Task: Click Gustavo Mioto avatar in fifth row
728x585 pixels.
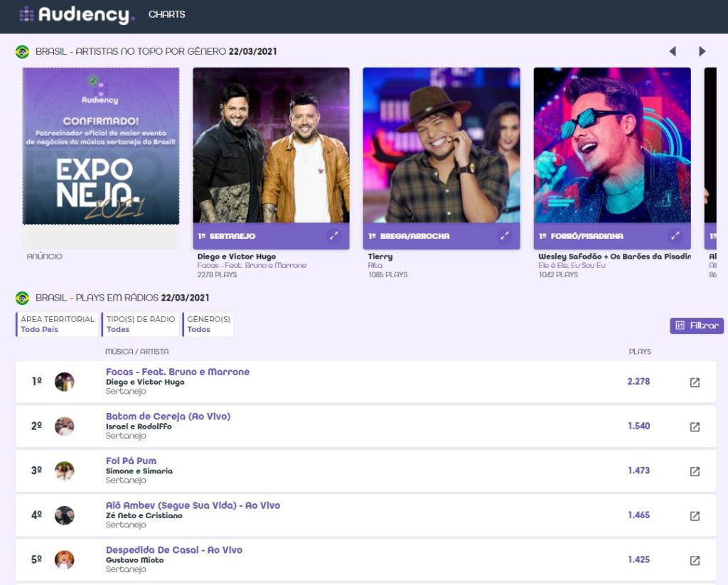Action: click(65, 560)
